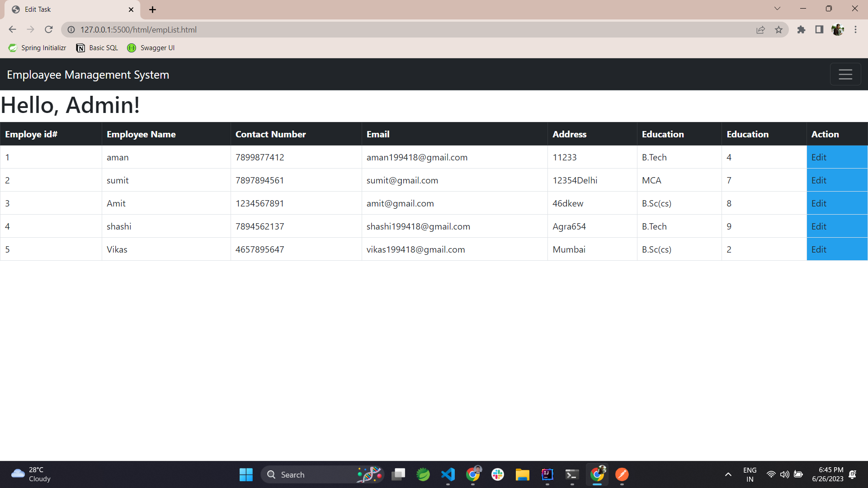Open the side panel icon
Image resolution: width=868 pixels, height=488 pixels.
click(x=819, y=29)
